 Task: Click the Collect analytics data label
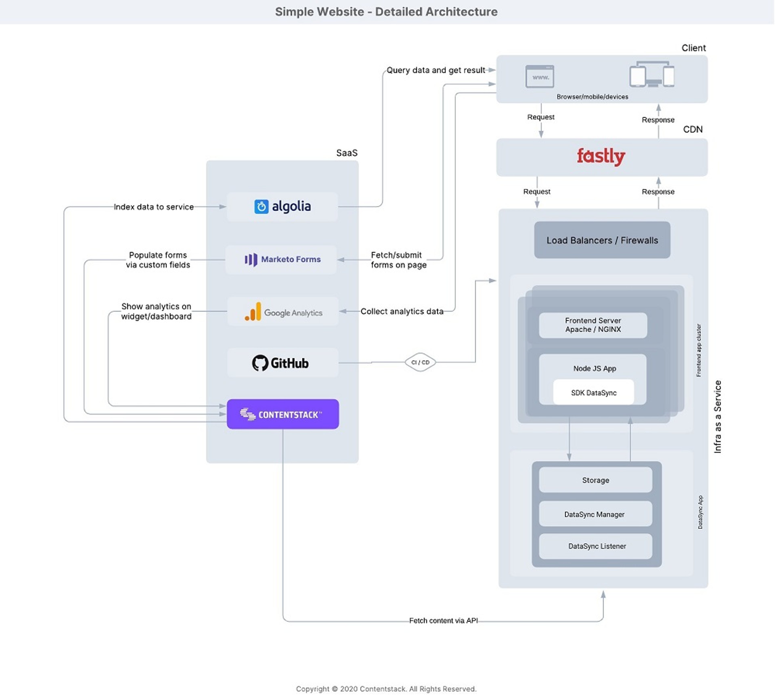402,311
